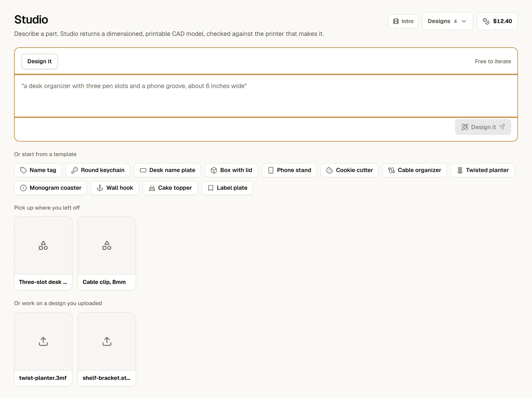The height and width of the screenshot is (398, 532).
Task: Choose the Twisted planter template
Action: [483, 170]
